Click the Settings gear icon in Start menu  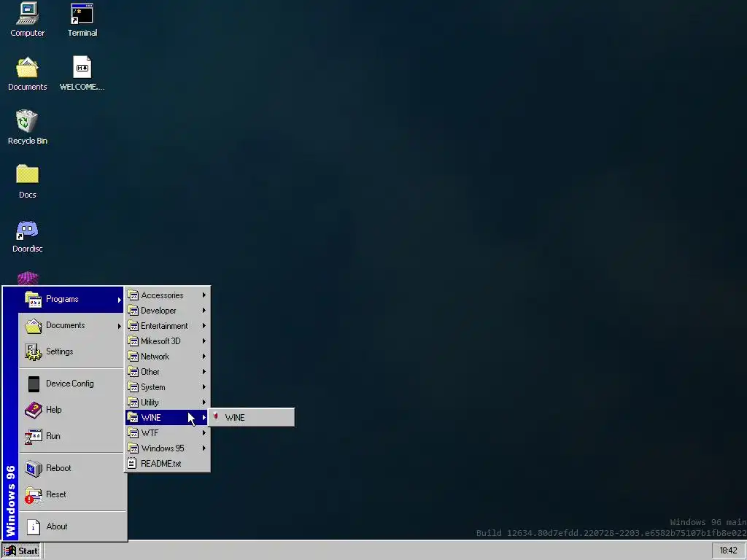33,352
